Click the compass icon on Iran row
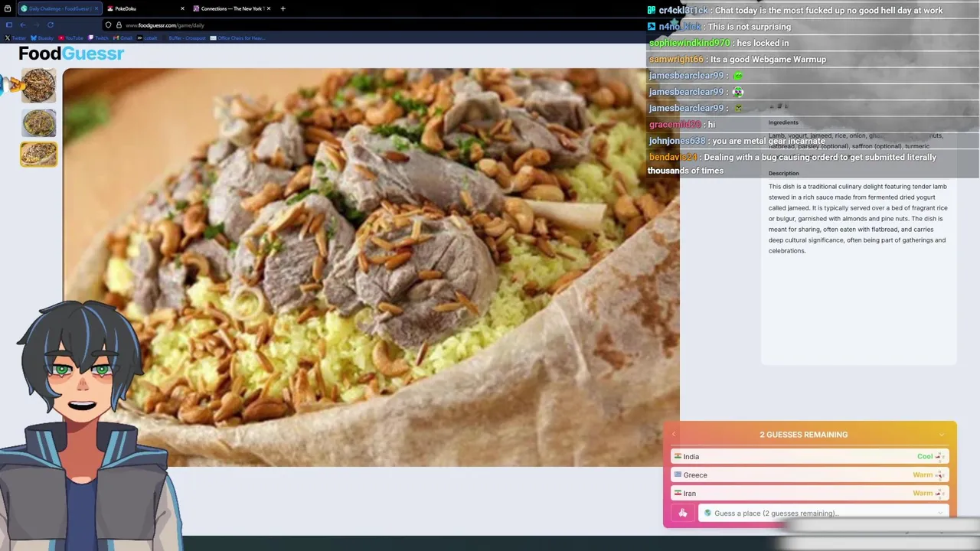 point(939,493)
